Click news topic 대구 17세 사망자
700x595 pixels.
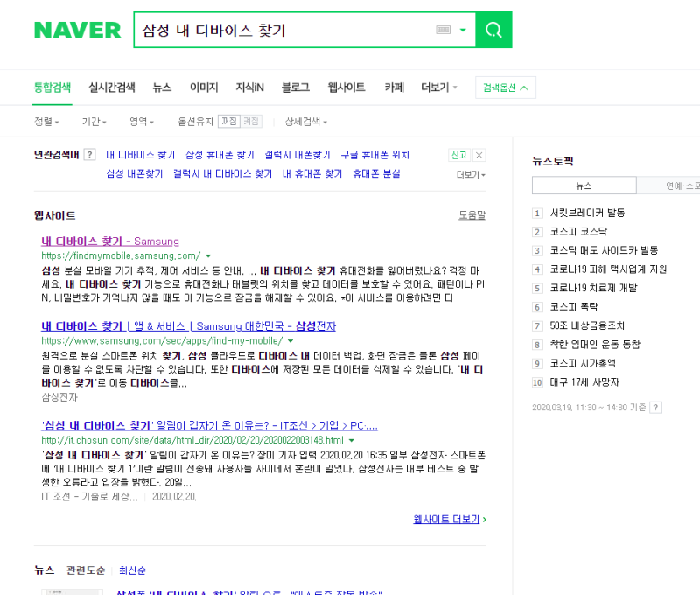click(x=584, y=382)
